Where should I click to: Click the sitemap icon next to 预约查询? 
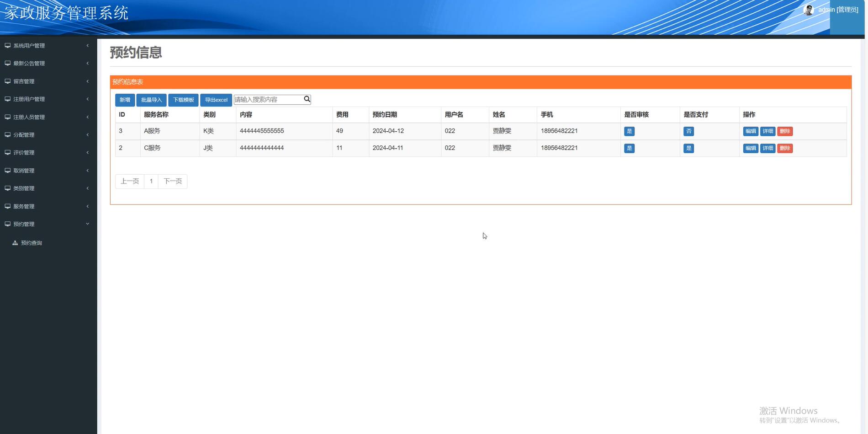[x=15, y=243]
